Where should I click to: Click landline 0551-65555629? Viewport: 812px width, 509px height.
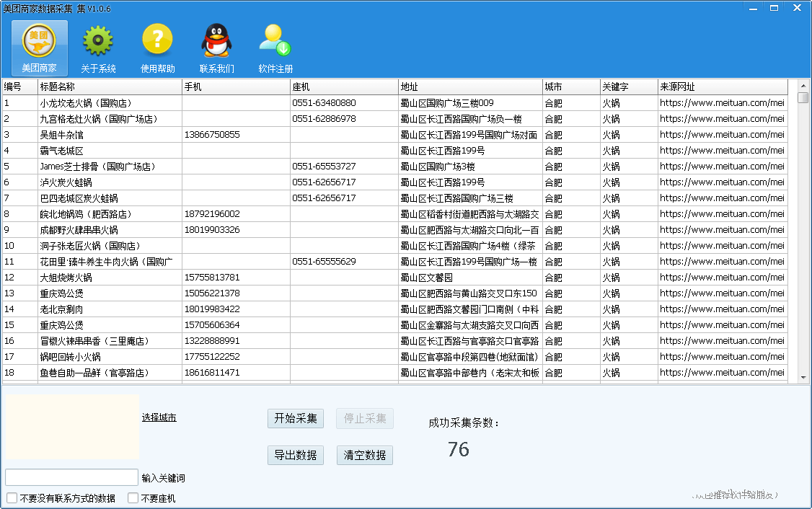pos(324,262)
